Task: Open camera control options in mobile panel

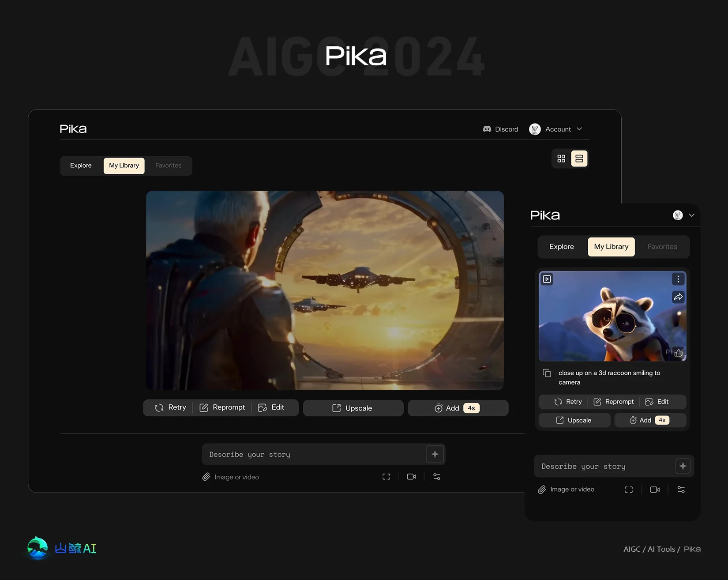Action: [655, 490]
